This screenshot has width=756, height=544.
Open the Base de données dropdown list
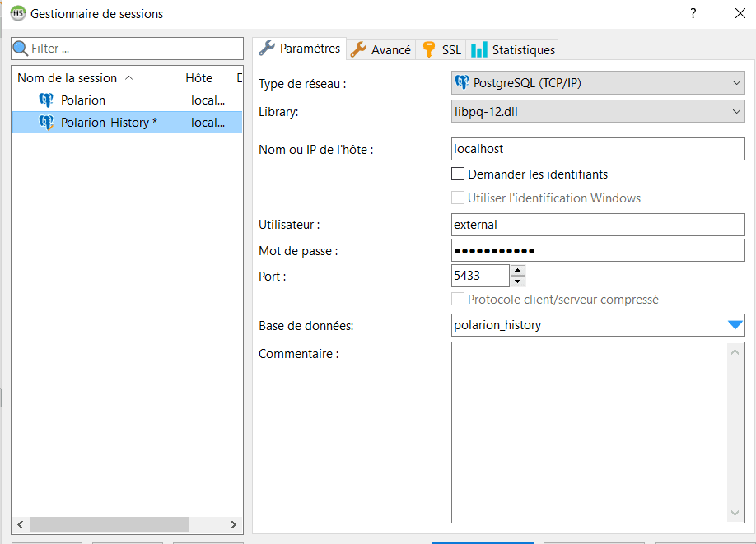tap(735, 325)
